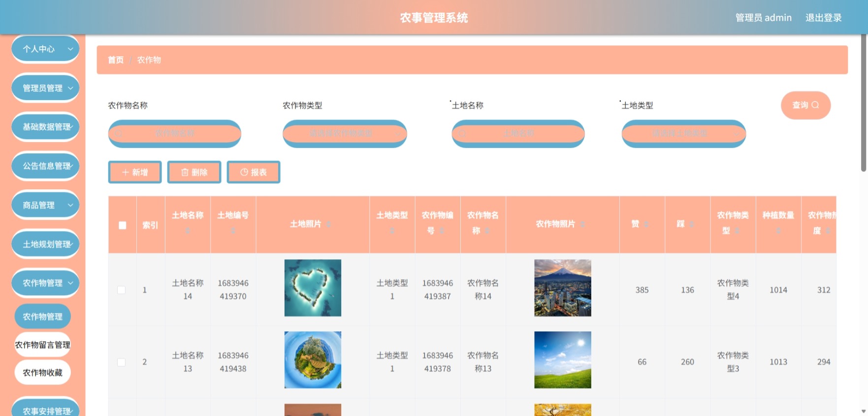Focus the 土地名称 input field
The image size is (868, 416).
518,134
